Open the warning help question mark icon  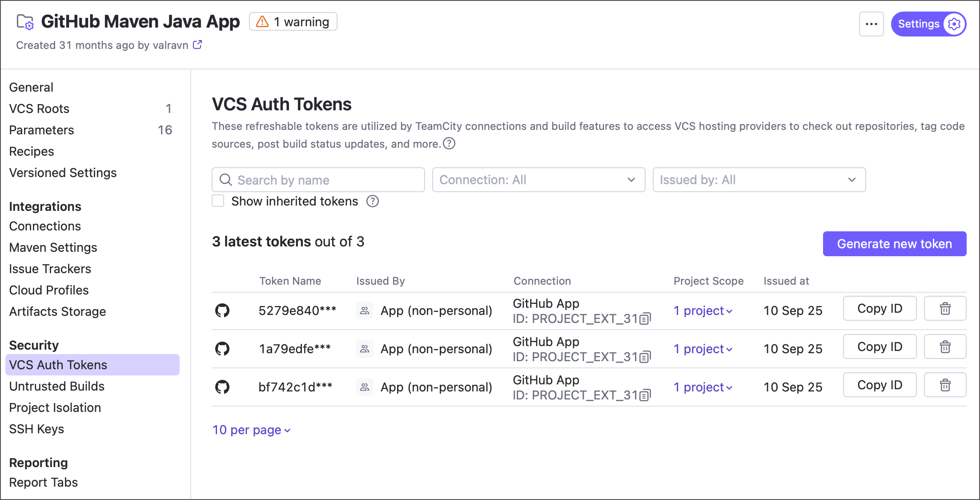pos(449,144)
